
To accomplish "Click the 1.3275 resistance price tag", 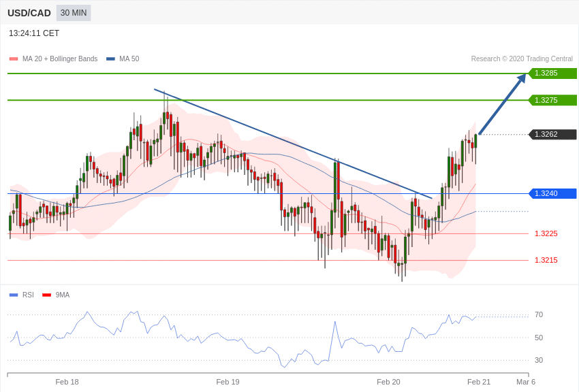I will coord(553,100).
